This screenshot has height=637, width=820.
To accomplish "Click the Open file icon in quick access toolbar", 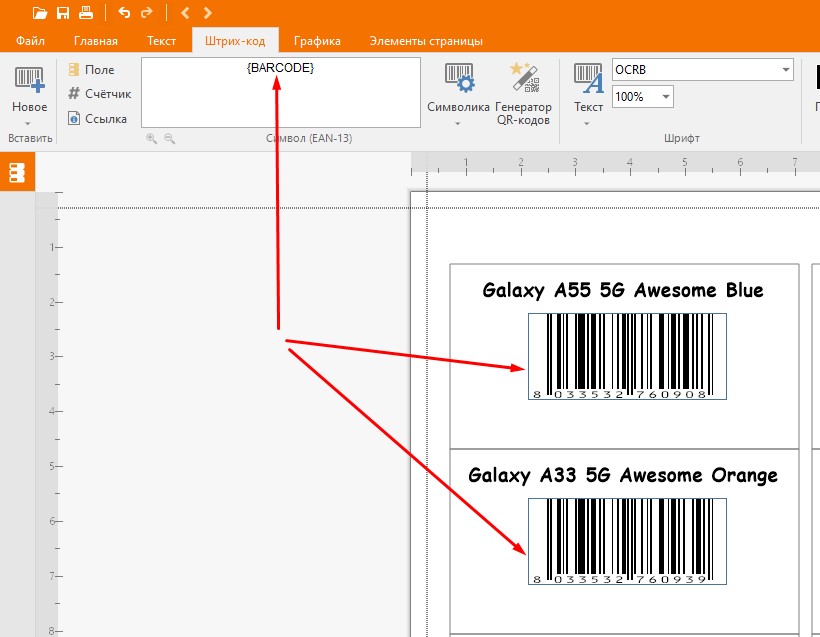I will pyautogui.click(x=40, y=13).
